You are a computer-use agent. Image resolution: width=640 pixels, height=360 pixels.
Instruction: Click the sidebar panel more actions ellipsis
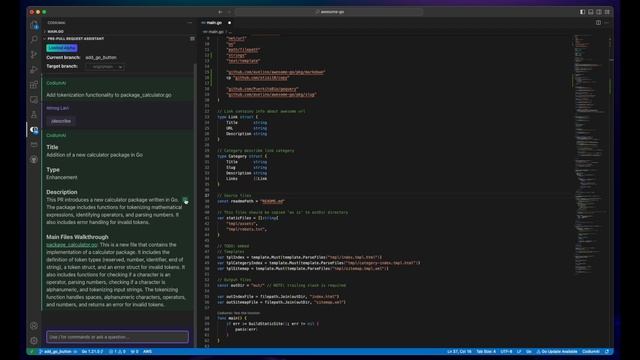pos(189,23)
